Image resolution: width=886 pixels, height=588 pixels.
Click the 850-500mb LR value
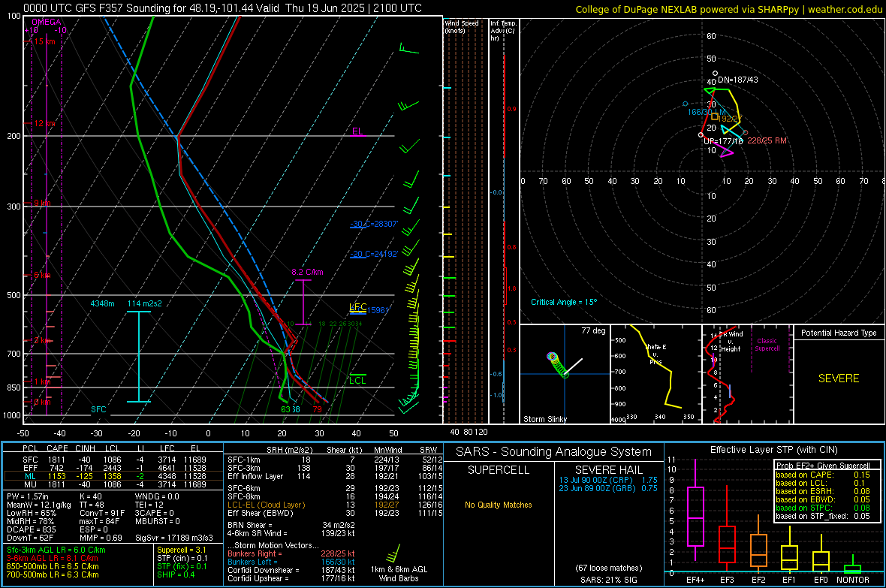(x=53, y=566)
